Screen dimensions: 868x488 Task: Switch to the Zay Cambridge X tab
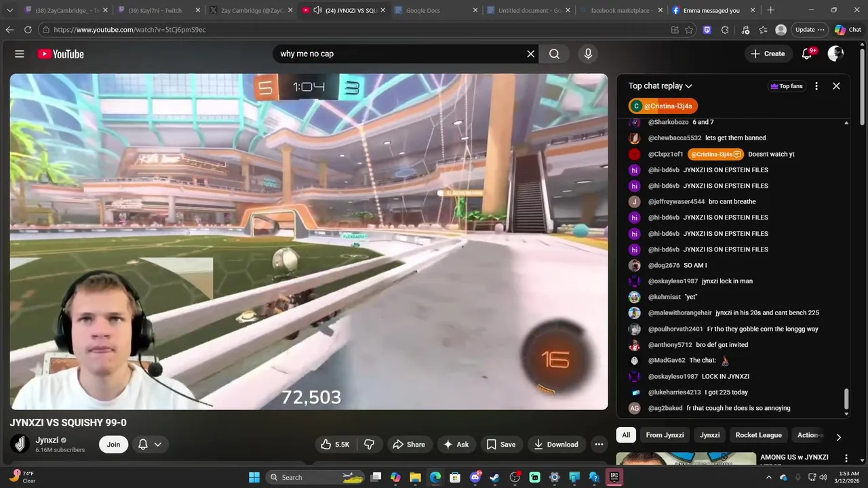251,10
